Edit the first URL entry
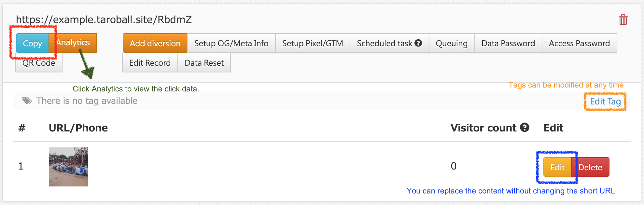The image size is (644, 205). 557,167
